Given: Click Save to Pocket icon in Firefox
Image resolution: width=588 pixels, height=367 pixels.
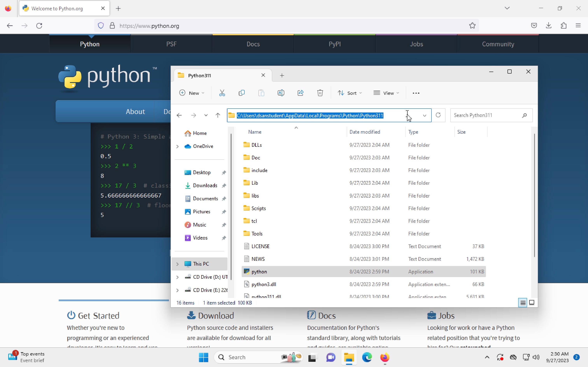Looking at the screenshot, I should 534,25.
